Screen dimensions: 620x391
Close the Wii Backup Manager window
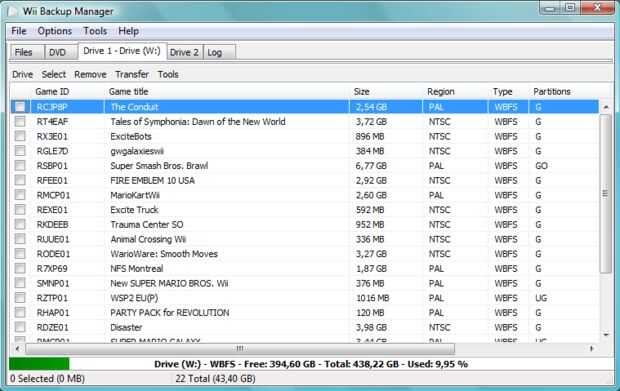[x=597, y=8]
